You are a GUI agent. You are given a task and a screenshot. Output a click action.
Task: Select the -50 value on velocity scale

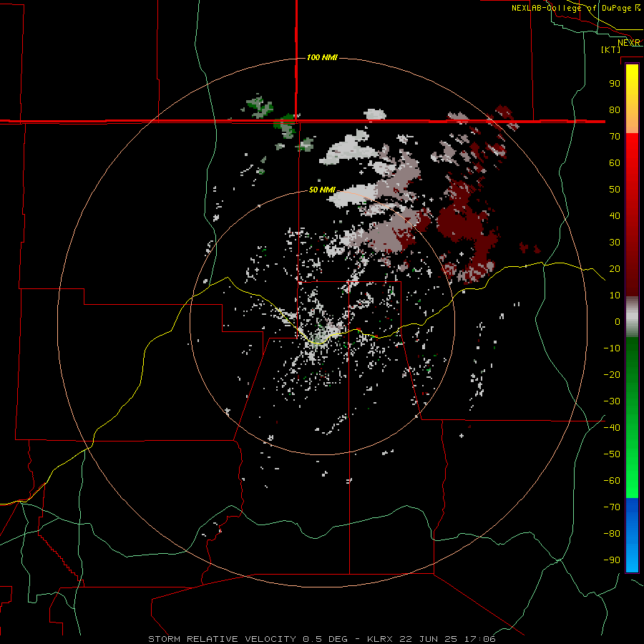612,454
